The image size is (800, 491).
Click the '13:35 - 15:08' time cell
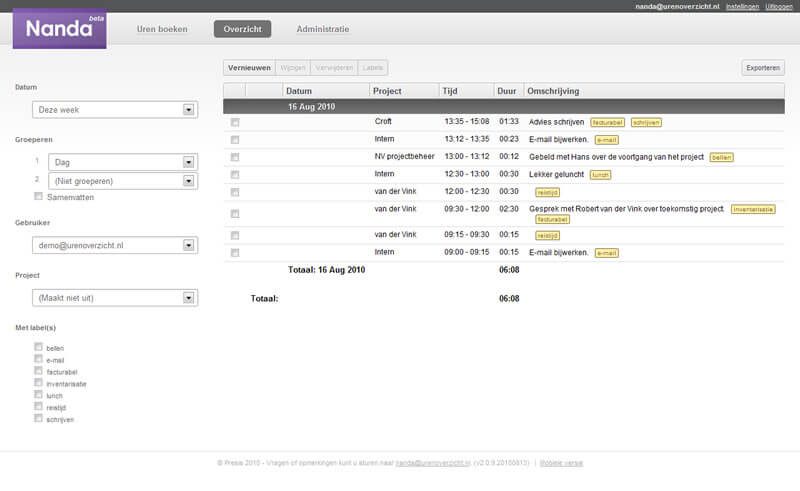(x=467, y=121)
